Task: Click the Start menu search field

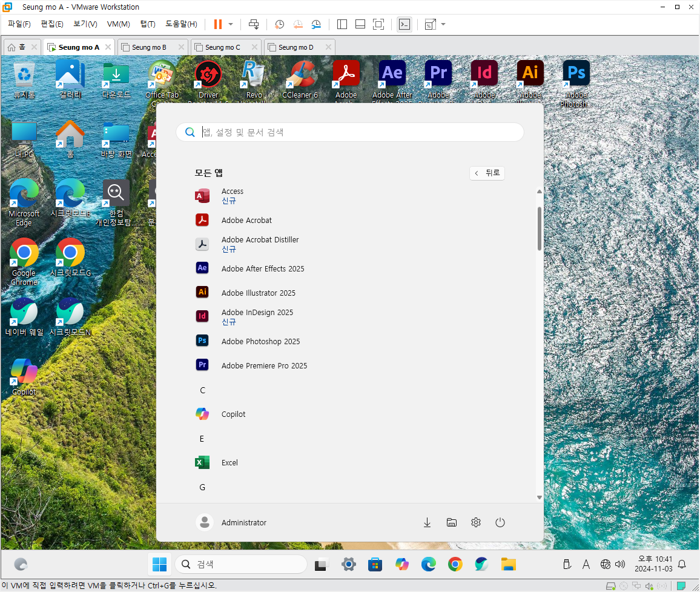Action: [x=349, y=132]
